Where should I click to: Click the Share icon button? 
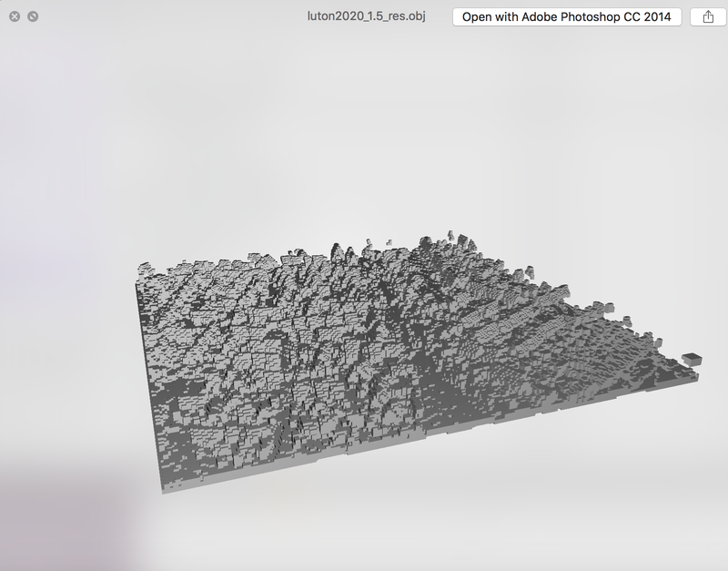tap(707, 17)
